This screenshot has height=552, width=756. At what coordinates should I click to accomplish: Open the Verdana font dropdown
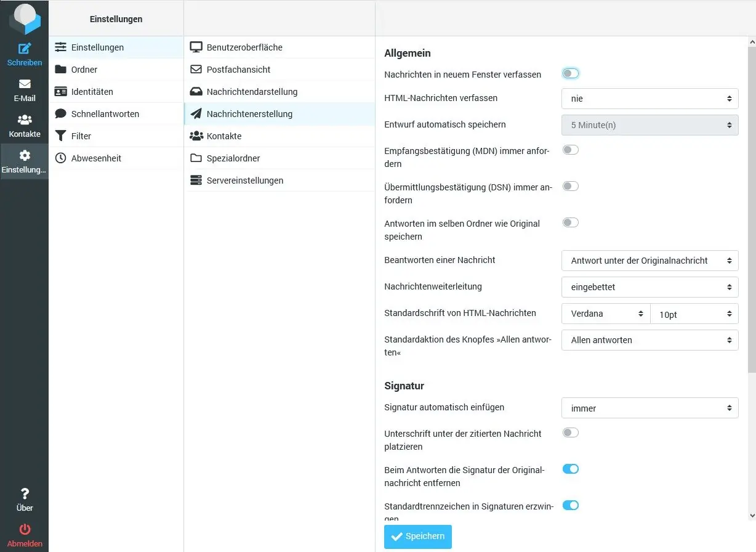pos(605,314)
